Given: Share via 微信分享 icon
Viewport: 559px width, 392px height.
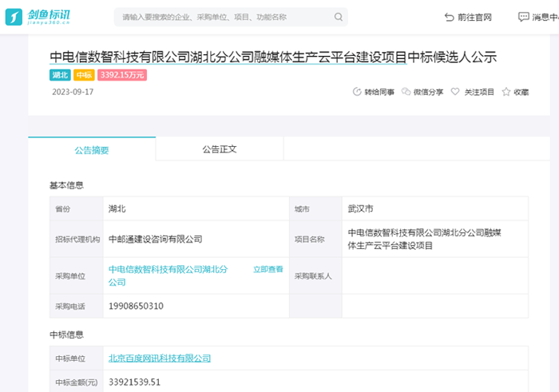Looking at the screenshot, I should (x=407, y=92).
